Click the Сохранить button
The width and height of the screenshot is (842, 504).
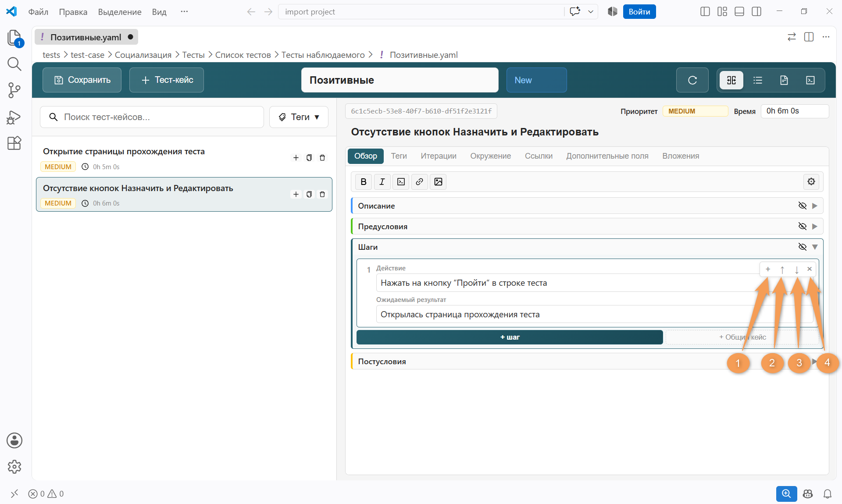click(x=82, y=80)
